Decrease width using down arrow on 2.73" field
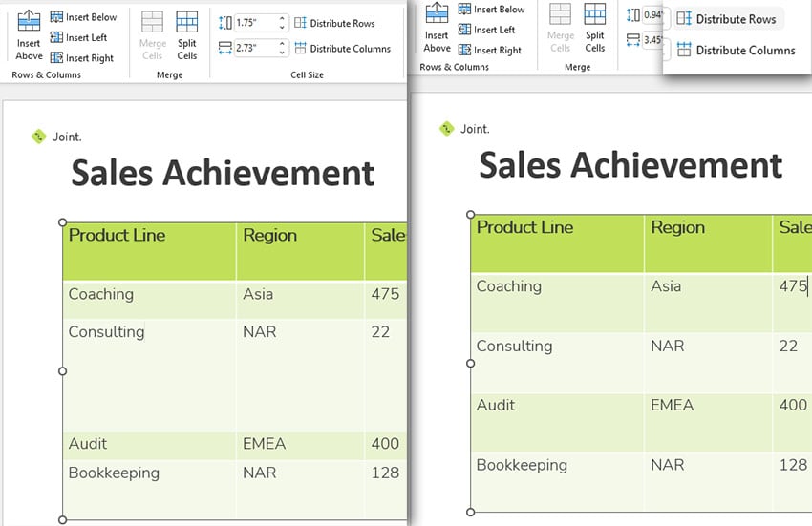Screen dimensions: 812x526 coord(283,53)
